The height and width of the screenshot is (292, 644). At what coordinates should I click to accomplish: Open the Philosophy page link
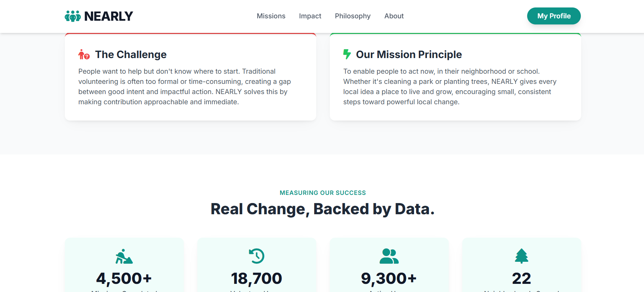click(x=353, y=16)
